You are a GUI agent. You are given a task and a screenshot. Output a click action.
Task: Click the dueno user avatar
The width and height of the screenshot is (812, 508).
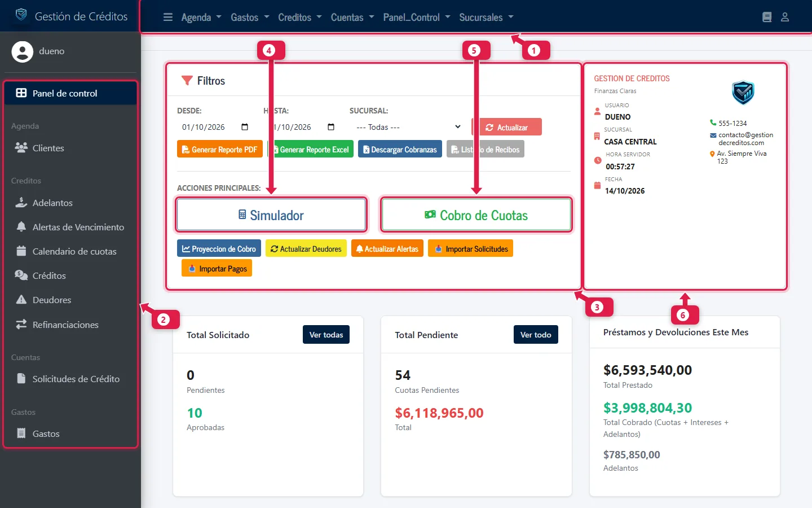(23, 51)
